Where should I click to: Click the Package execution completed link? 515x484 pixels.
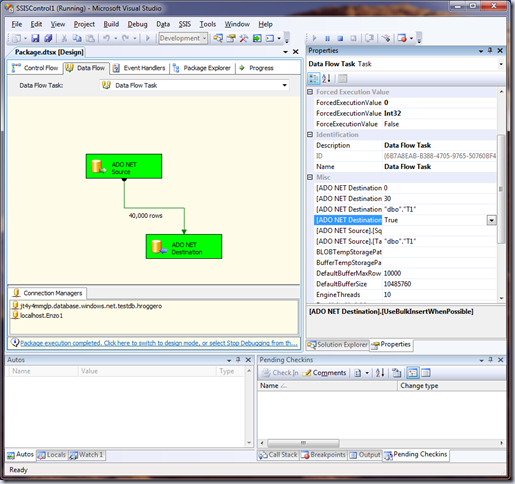[159, 343]
